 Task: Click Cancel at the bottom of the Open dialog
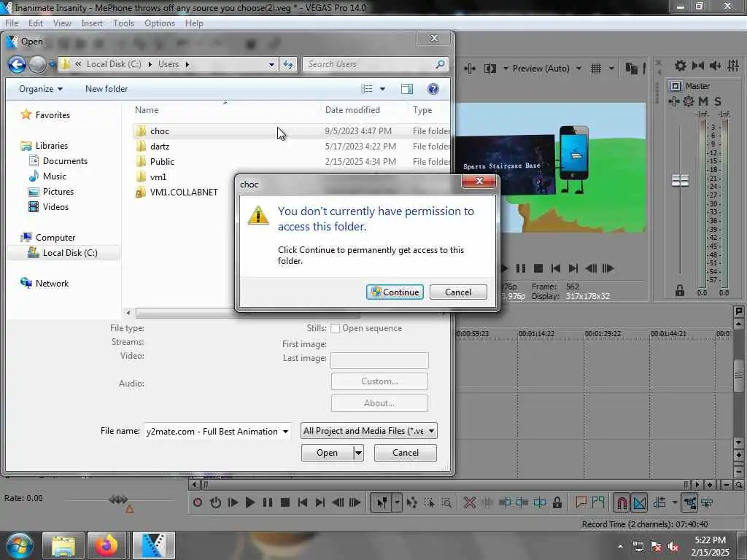pos(406,453)
